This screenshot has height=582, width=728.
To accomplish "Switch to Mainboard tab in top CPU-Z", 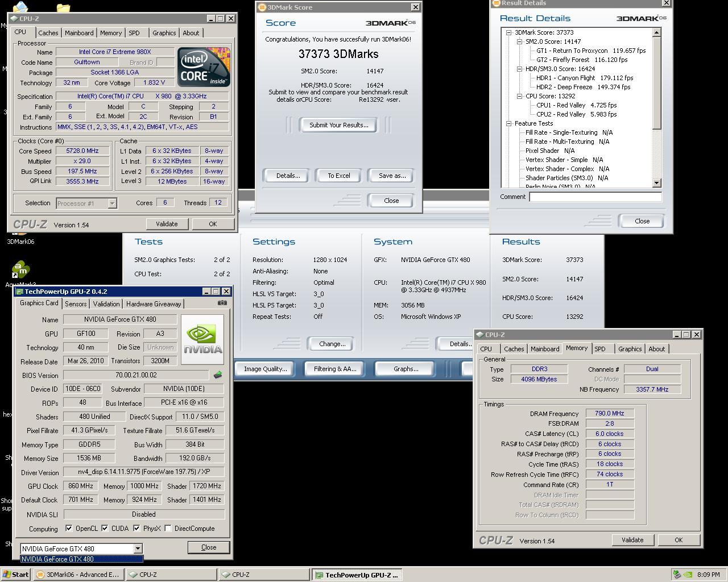I will pos(79,33).
